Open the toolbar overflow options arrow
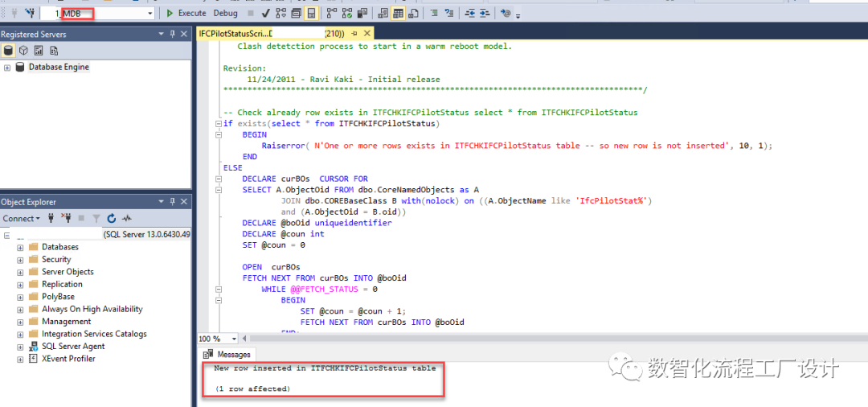The height and width of the screenshot is (407, 868). pos(518,15)
